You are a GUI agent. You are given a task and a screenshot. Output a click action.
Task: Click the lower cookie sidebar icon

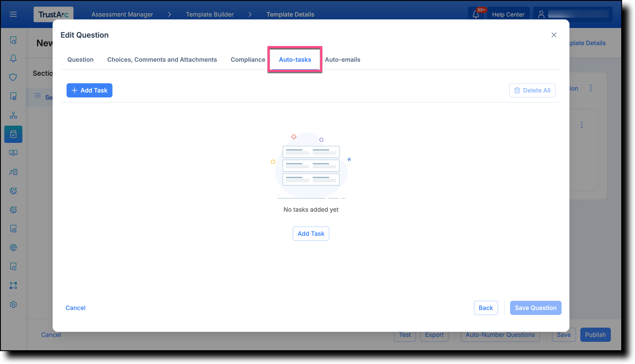[13, 210]
